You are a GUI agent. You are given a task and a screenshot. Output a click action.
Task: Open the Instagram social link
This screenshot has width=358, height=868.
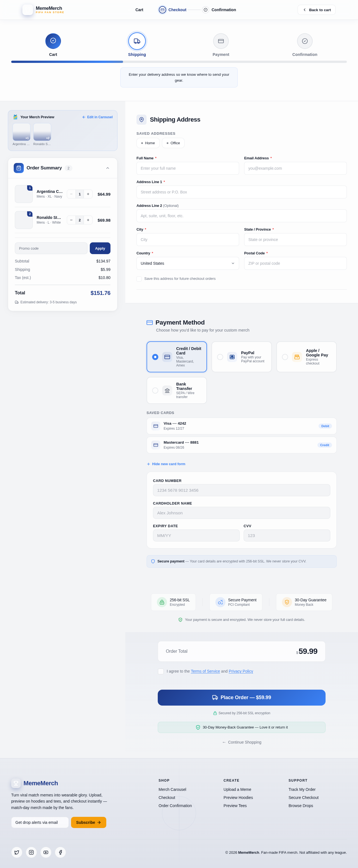tap(31, 852)
